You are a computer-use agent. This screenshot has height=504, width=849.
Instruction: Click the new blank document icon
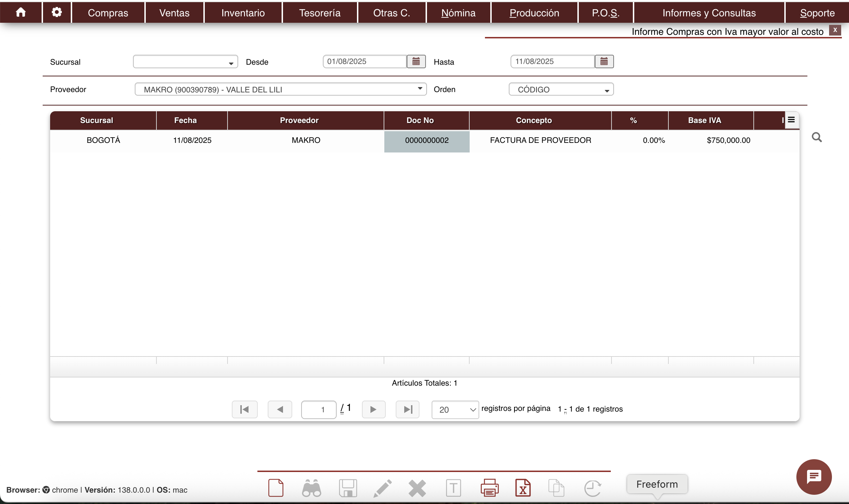pyautogui.click(x=276, y=488)
